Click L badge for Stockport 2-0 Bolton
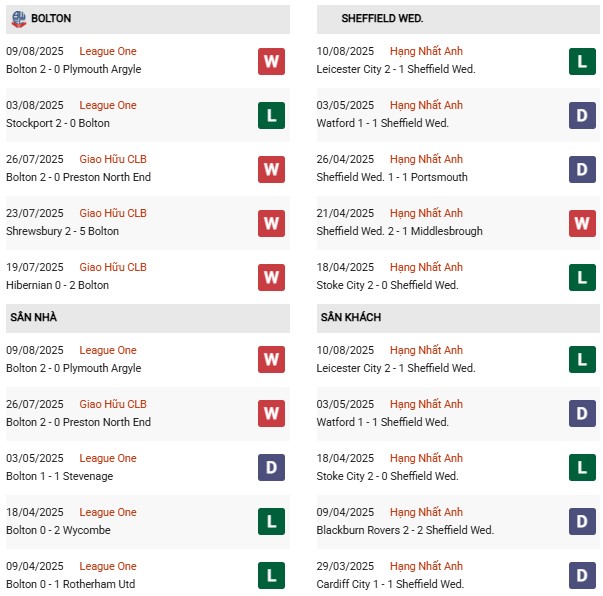 pos(271,115)
